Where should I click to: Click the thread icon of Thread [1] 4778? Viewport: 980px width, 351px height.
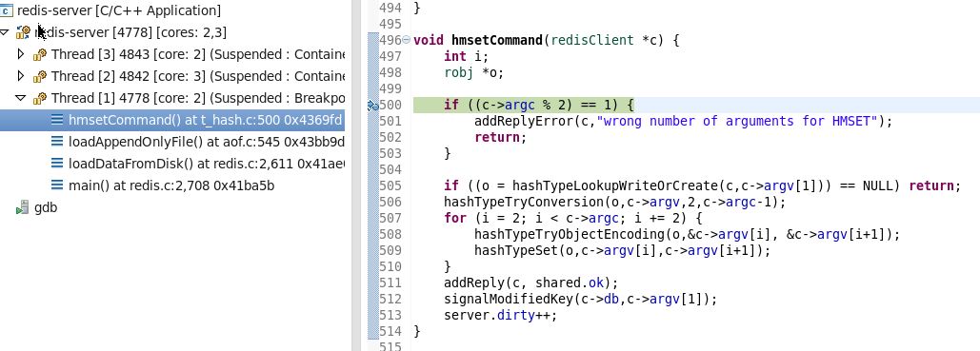point(40,99)
